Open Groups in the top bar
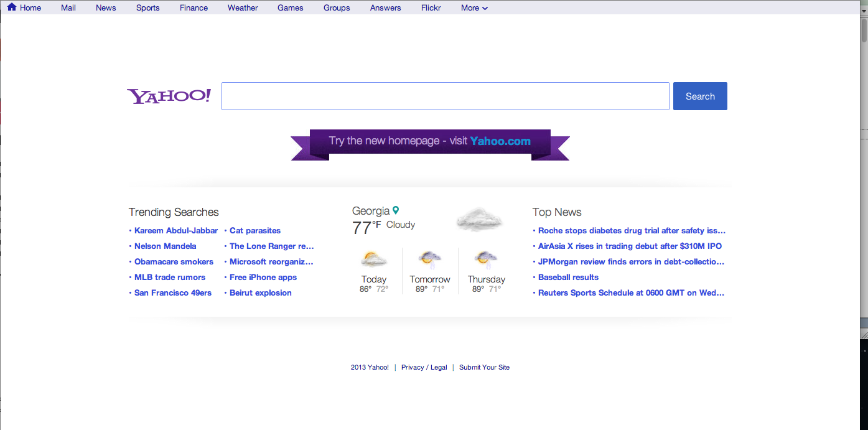This screenshot has width=868, height=430. pyautogui.click(x=337, y=8)
